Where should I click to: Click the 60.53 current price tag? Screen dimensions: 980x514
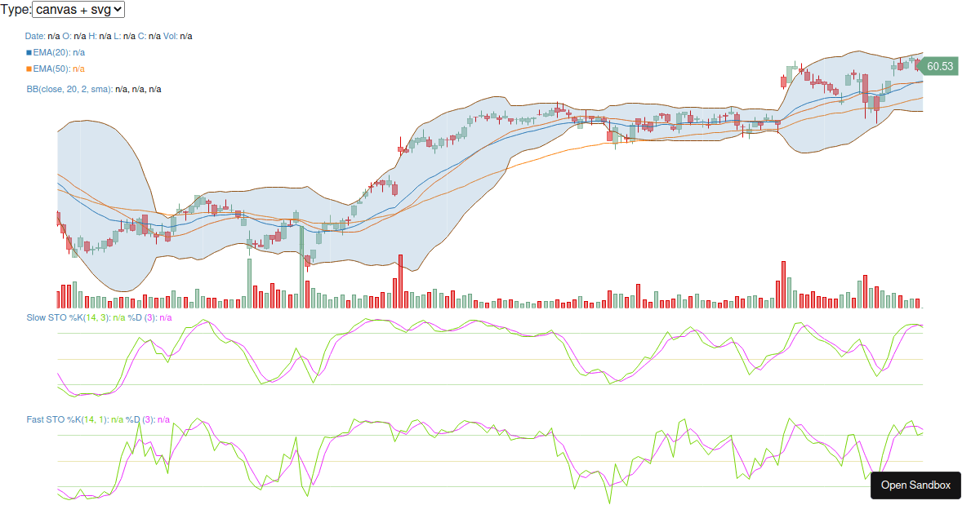pyautogui.click(x=939, y=66)
